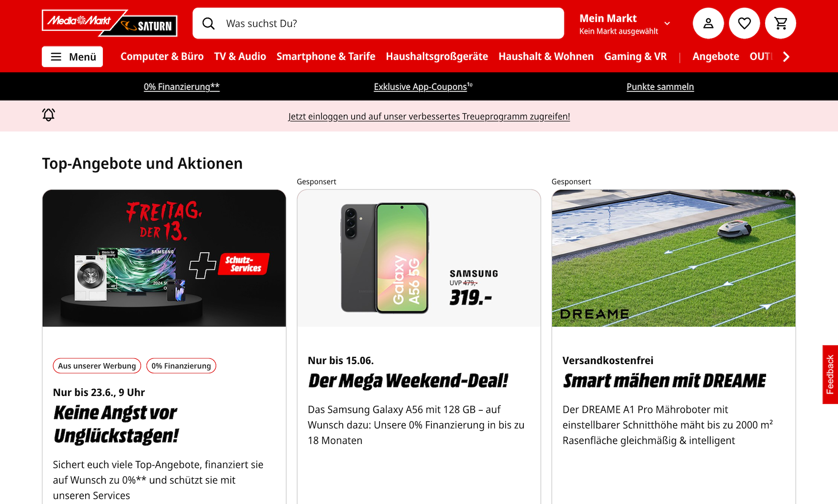
Task: Open the Exklusive App-Coupons link
Action: 423,87
